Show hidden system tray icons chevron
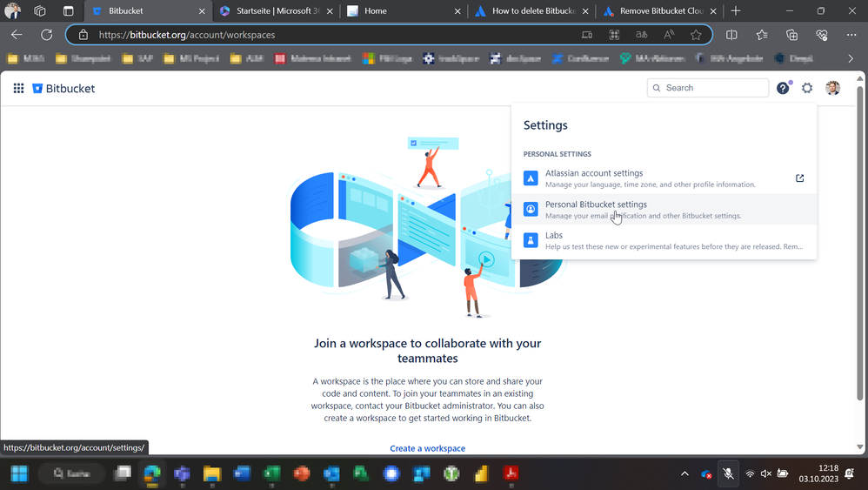 (x=684, y=473)
